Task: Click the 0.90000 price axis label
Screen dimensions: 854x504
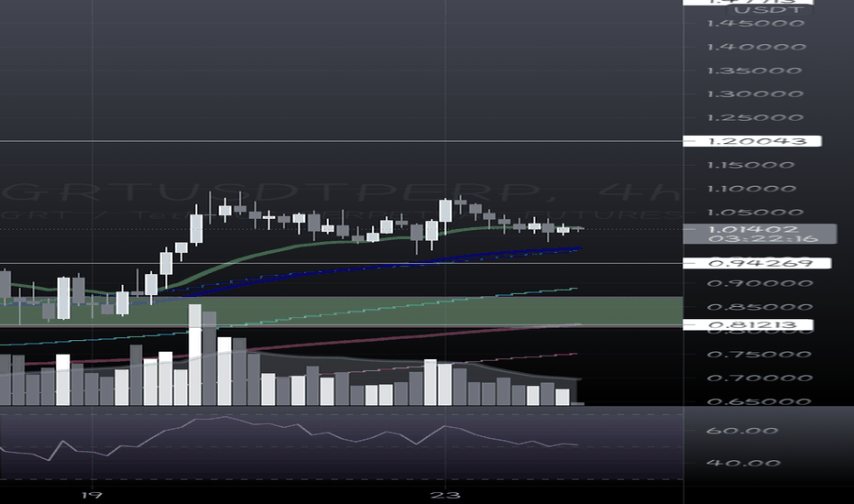Action: coord(760,283)
